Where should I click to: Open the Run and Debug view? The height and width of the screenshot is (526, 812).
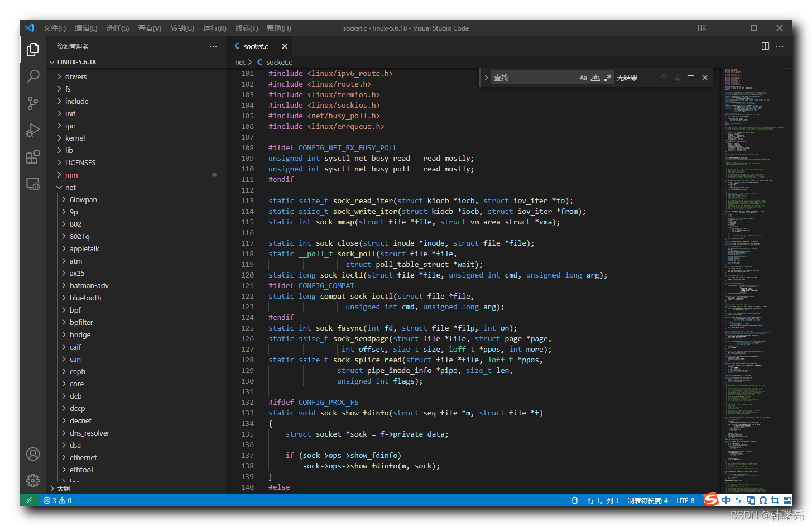(x=33, y=130)
